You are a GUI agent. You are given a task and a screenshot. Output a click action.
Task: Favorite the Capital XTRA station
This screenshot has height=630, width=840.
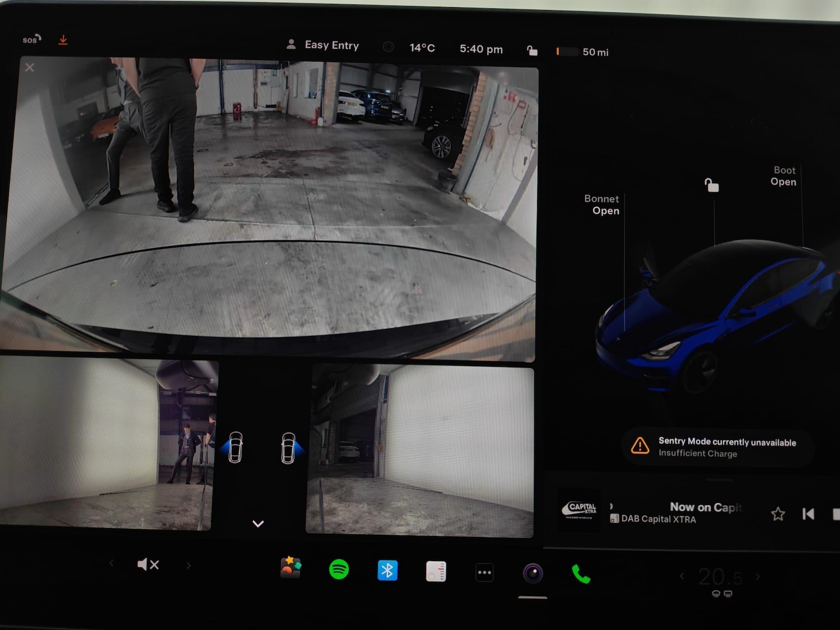tap(778, 514)
